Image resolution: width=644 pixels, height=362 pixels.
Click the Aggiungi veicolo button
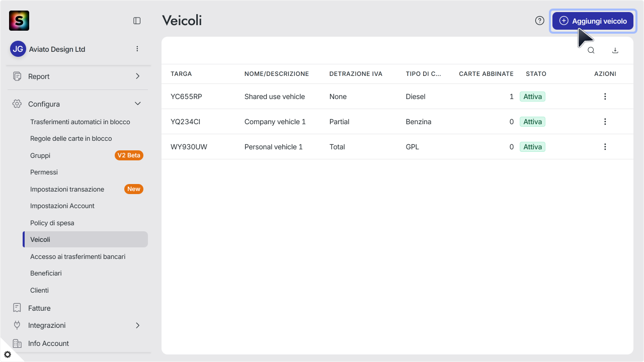(593, 21)
